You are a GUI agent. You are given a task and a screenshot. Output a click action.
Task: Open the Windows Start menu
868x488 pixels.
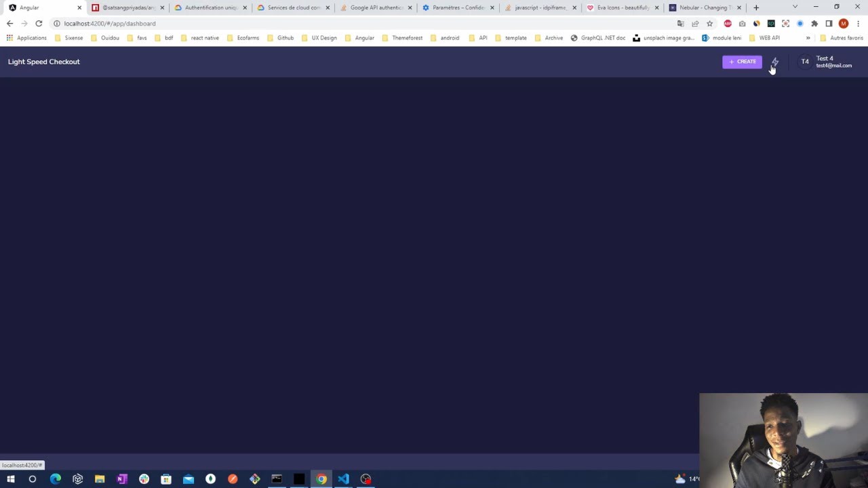(11, 479)
